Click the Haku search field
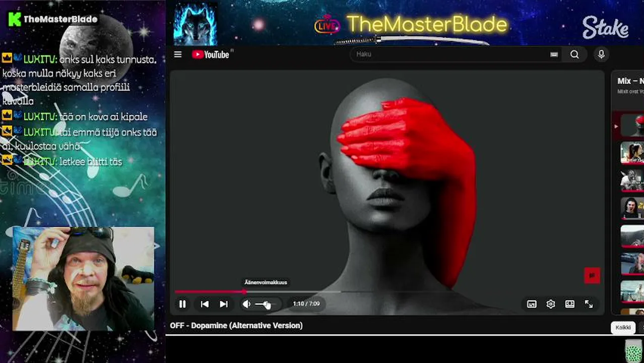Image resolution: width=644 pixels, height=363 pixels. coord(451,54)
